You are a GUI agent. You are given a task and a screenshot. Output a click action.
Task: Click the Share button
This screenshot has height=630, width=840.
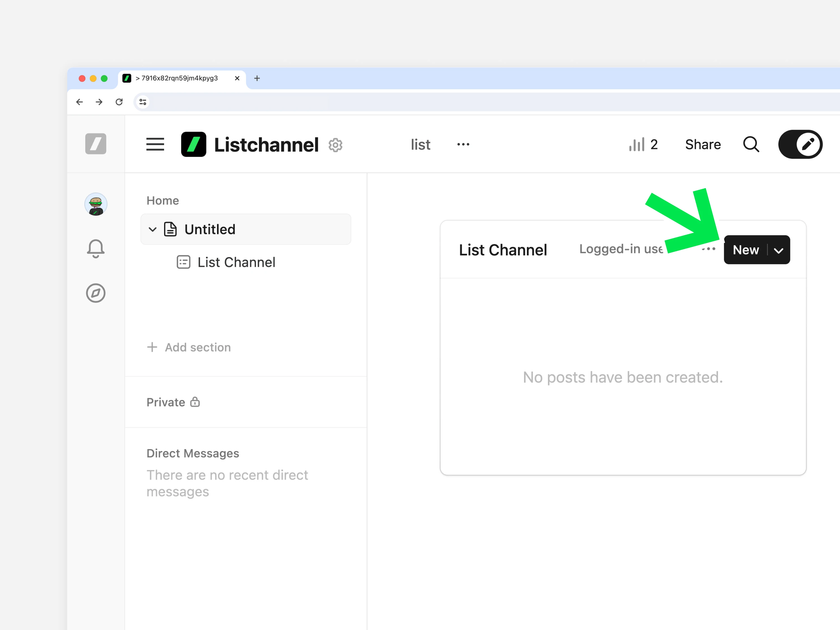(703, 145)
